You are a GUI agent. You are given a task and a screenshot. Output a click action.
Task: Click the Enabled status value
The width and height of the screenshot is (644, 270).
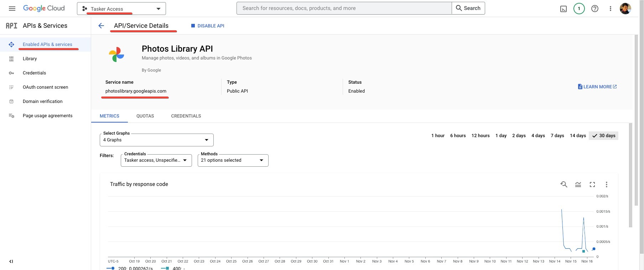[357, 91]
